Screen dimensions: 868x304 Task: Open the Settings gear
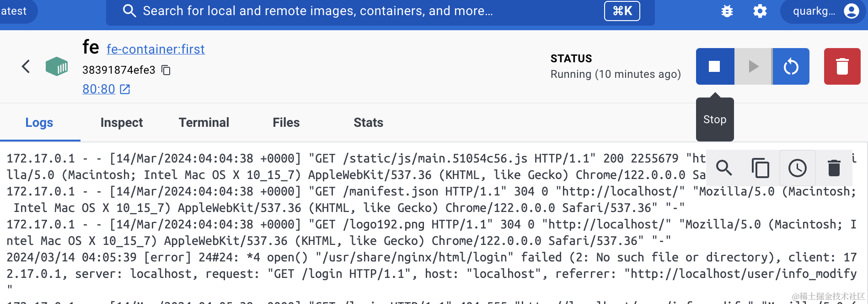tap(760, 11)
